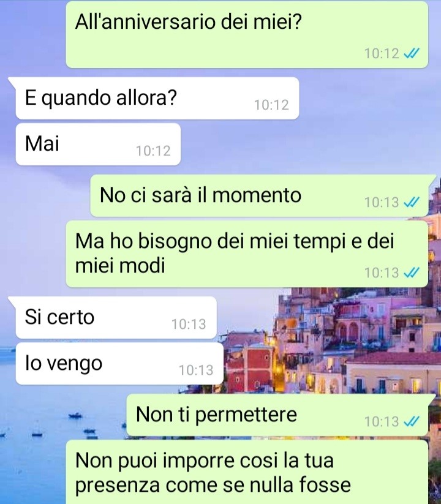Tap the "All'anniversario dei miei?" sent bubble
Screen dimensions: 441x504
pyautogui.click(x=247, y=34)
